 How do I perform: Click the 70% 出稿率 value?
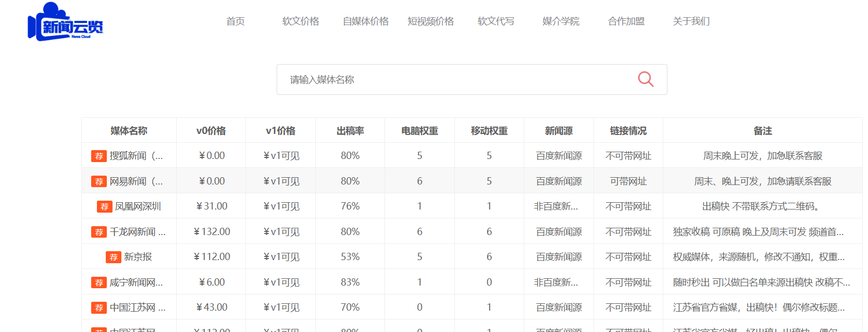point(350,308)
